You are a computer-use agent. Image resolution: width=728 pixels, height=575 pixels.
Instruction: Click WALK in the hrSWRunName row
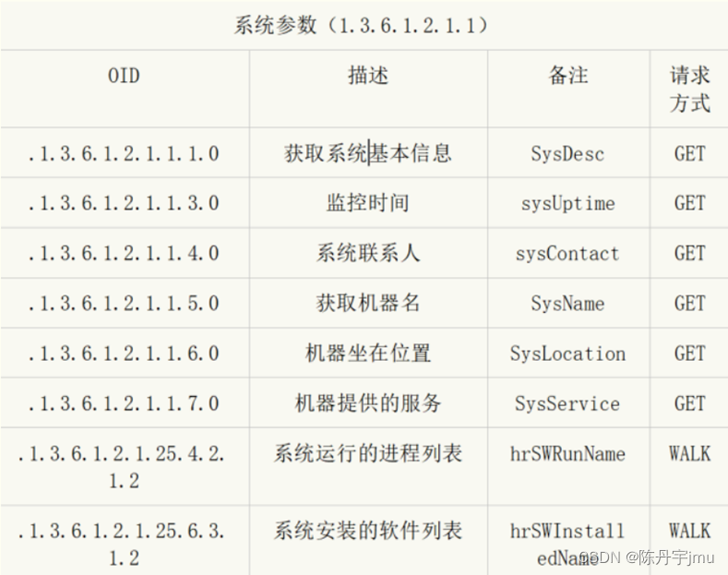point(689,453)
